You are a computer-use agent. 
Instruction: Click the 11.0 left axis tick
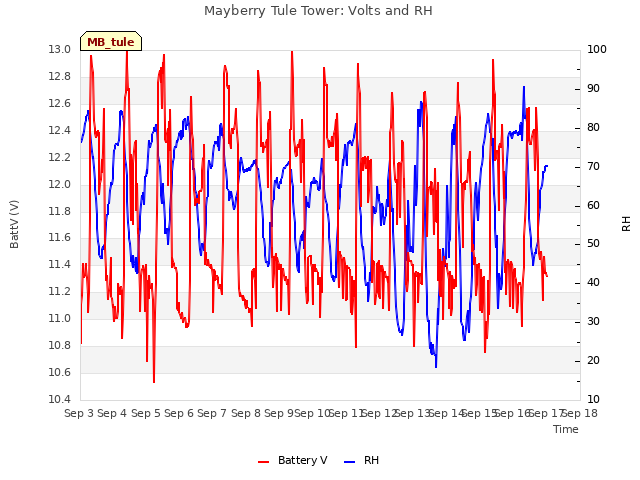coord(59,318)
